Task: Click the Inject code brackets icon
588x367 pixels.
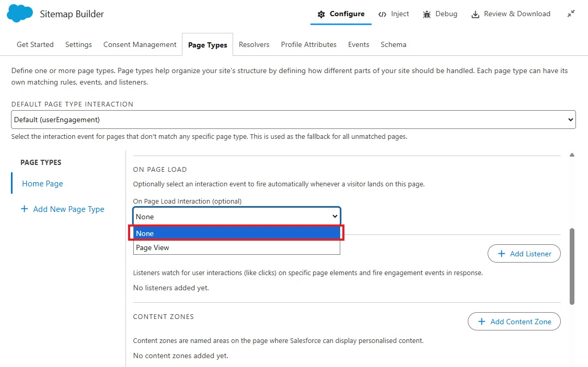Action: tap(382, 15)
